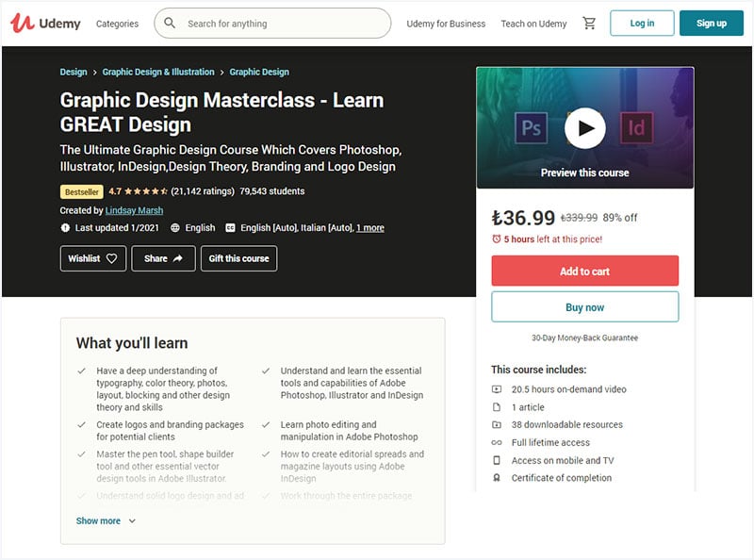Click the 4.7 rating number
Screen dimensions: 754x560
[x=115, y=191]
